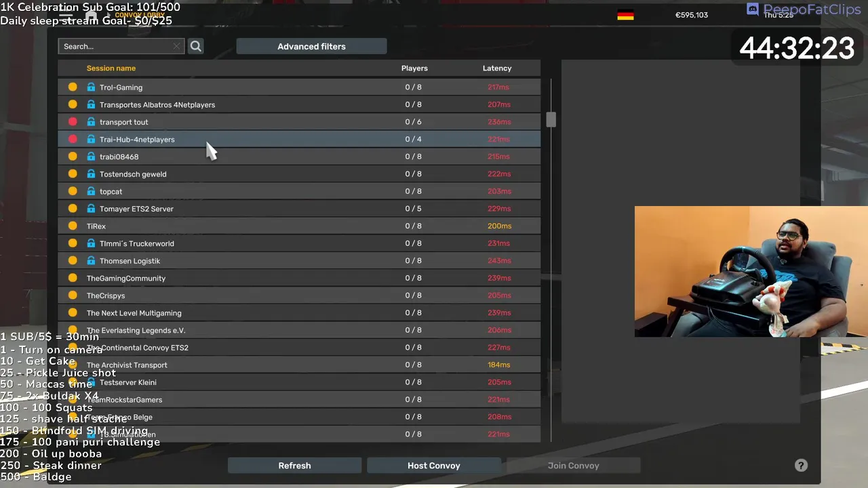Click the German flag icon
This screenshot has width=868, height=488.
pos(625,15)
